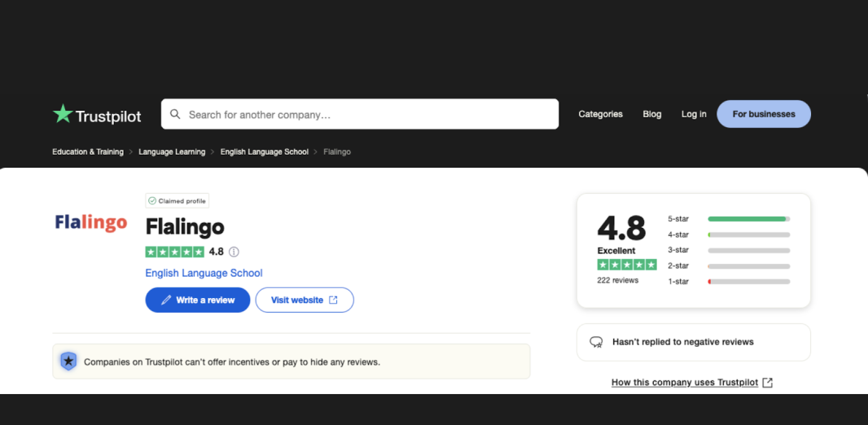Open the Categories menu item
868x425 pixels.
[601, 114]
